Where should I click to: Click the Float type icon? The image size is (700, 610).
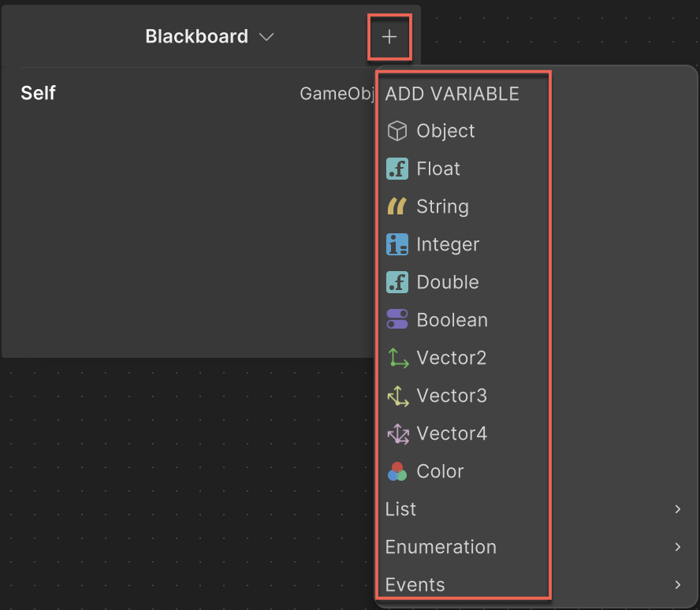click(x=397, y=169)
